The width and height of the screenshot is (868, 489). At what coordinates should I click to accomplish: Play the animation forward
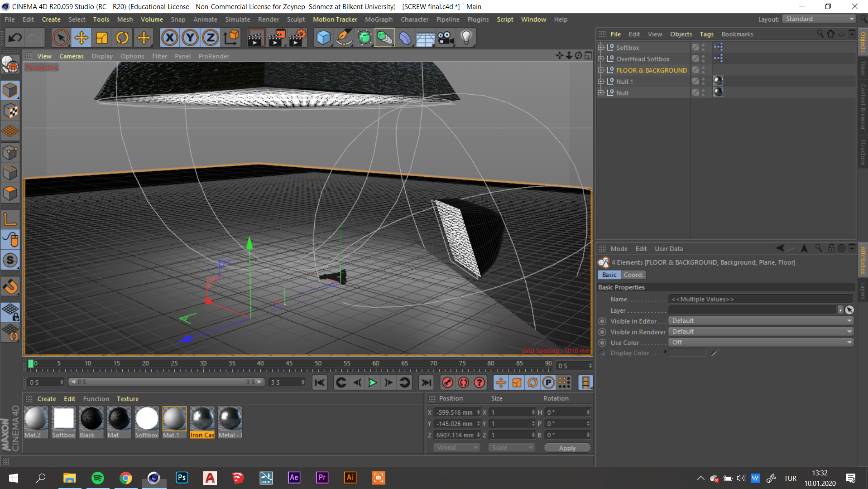tap(372, 382)
